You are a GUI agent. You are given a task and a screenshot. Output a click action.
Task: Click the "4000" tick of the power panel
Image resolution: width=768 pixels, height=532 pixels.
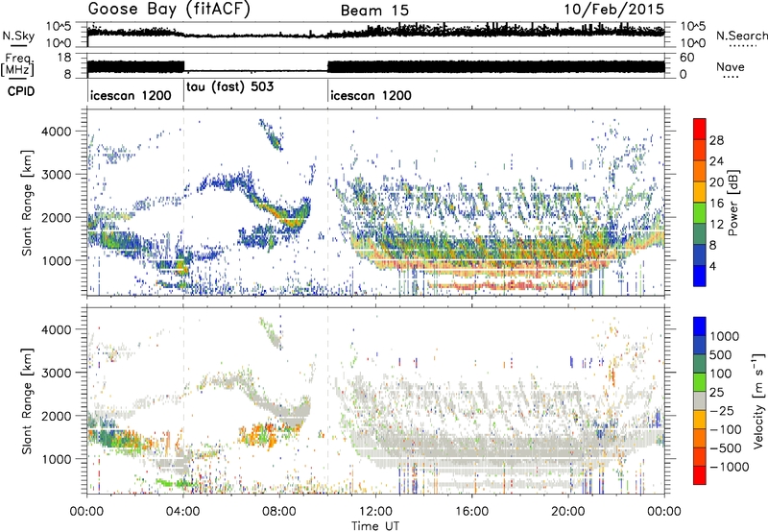pos(57,132)
